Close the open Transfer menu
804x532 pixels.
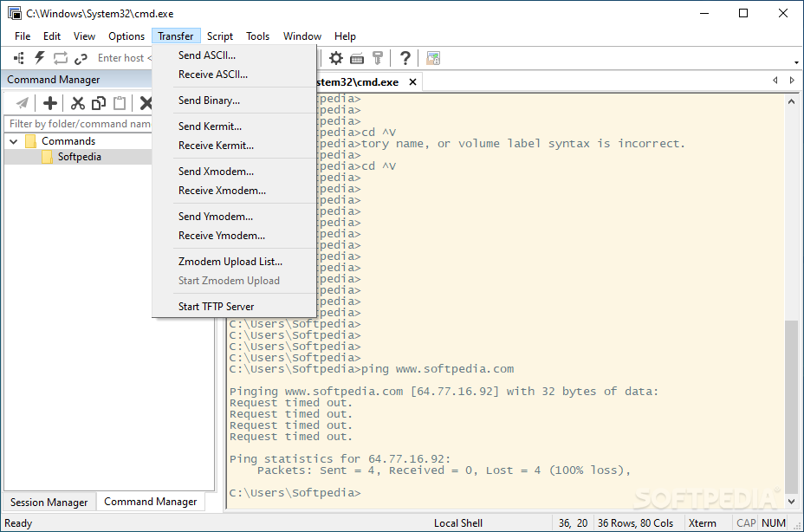coord(176,36)
